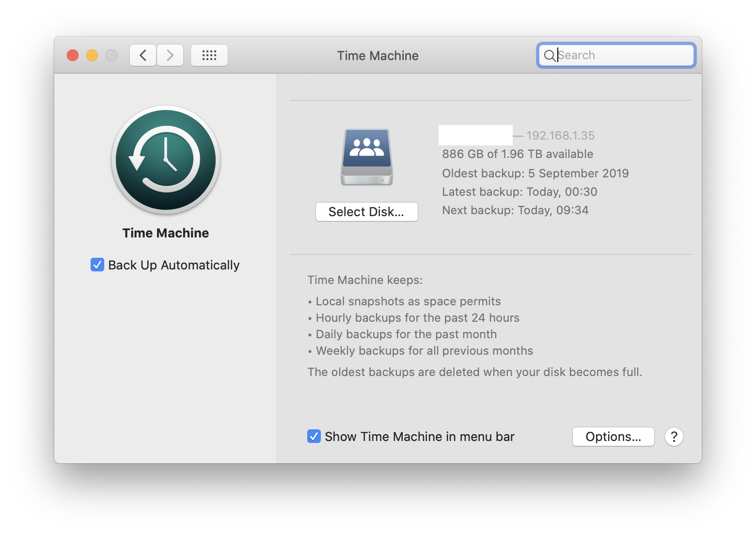The width and height of the screenshot is (756, 535).
Task: Click "Oldest backup: 5 September 2019" text
Action: click(x=535, y=173)
